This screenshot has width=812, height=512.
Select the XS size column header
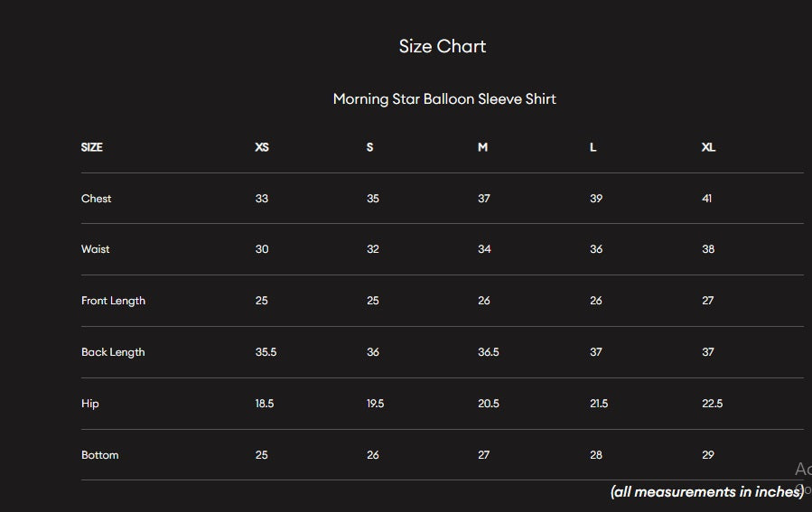coord(262,147)
